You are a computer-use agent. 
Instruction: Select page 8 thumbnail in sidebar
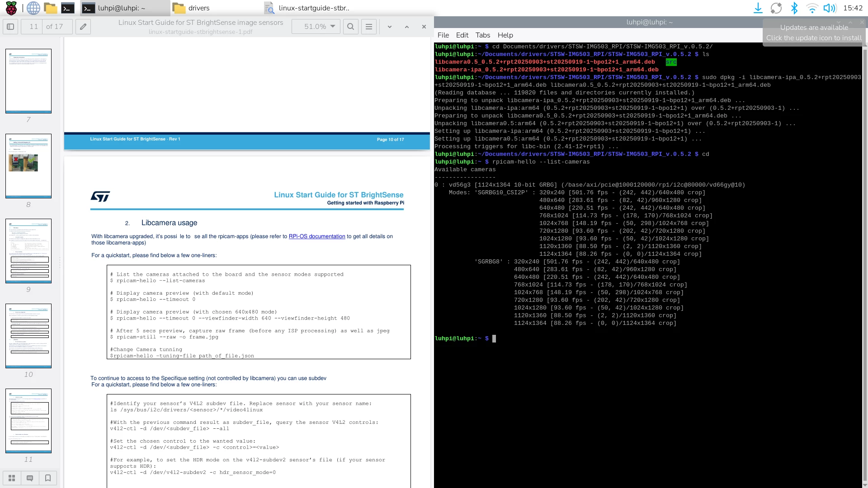point(28,166)
